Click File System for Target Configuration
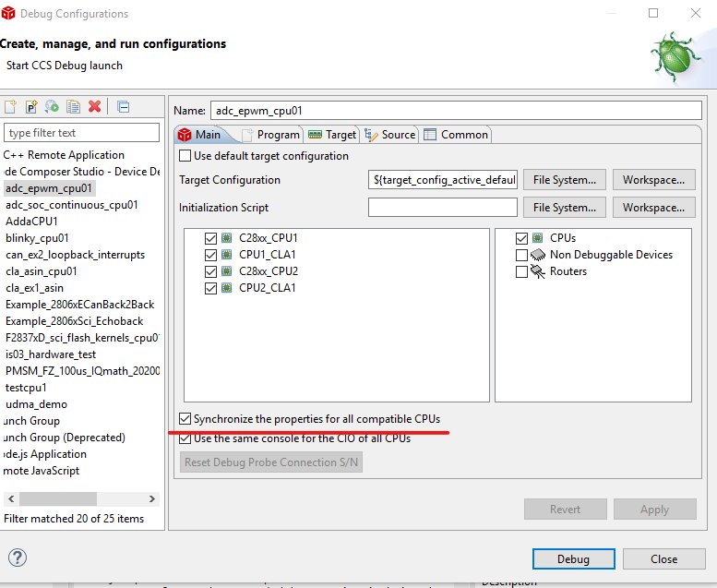Viewport: 717px width, 588px height. click(565, 180)
